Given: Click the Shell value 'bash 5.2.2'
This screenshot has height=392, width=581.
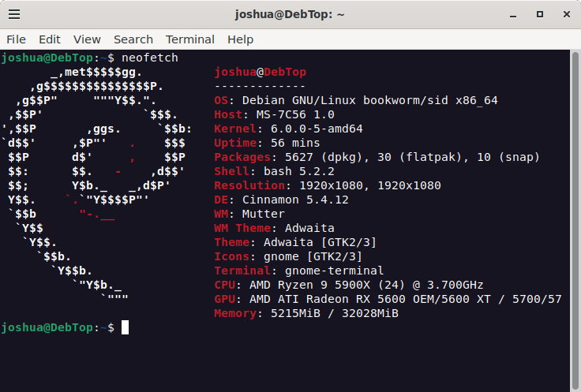Looking at the screenshot, I should [299, 171].
